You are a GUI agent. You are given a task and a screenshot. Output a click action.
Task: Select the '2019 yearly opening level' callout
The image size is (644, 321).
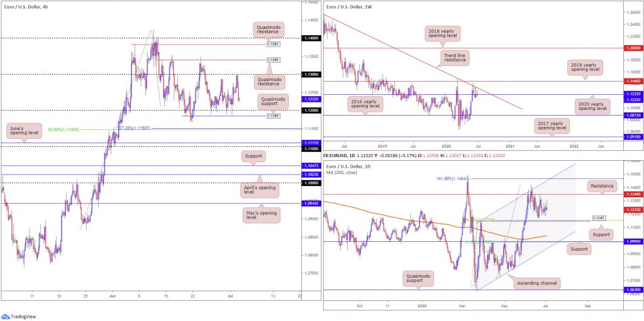(x=584, y=67)
